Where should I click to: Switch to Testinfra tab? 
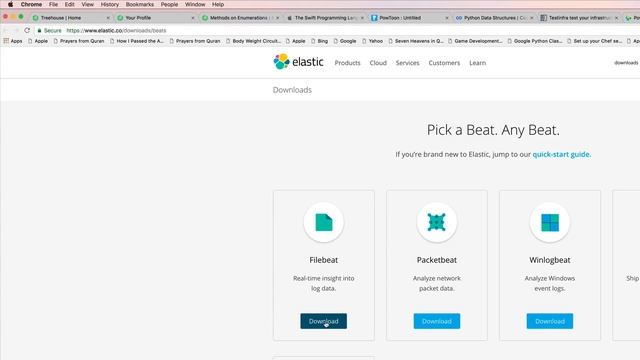pyautogui.click(x=579, y=18)
